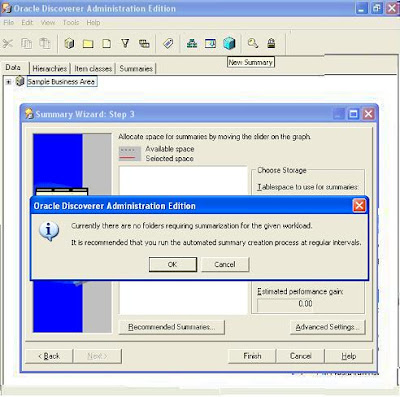
Task: Click the Summary Wizard title bar icon
Action: point(29,114)
